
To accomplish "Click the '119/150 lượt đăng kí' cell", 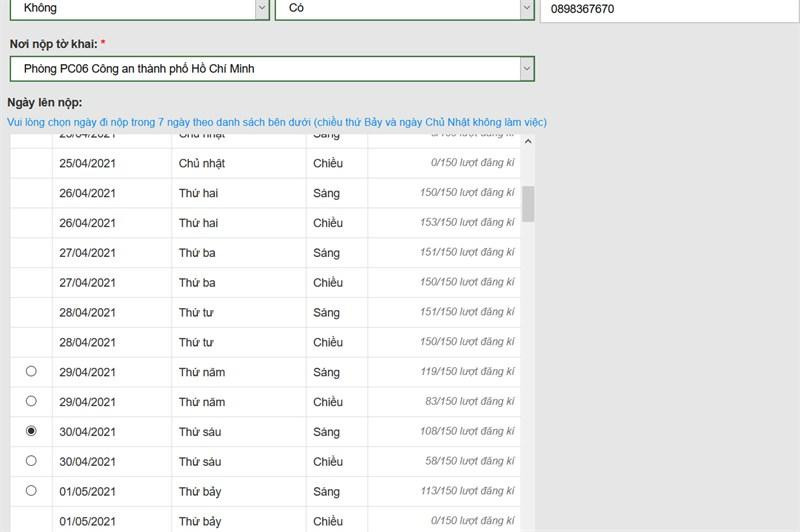I will [467, 371].
